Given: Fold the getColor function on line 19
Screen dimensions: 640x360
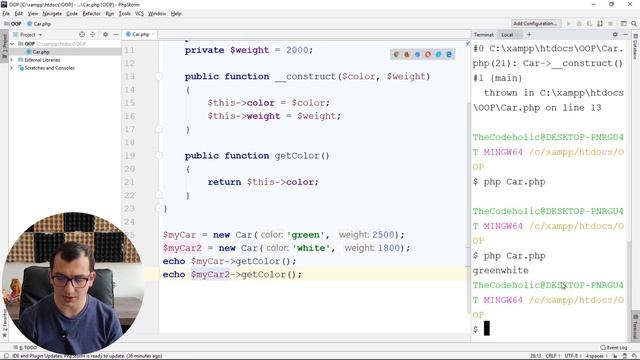Looking at the screenshot, I should coord(159,156).
